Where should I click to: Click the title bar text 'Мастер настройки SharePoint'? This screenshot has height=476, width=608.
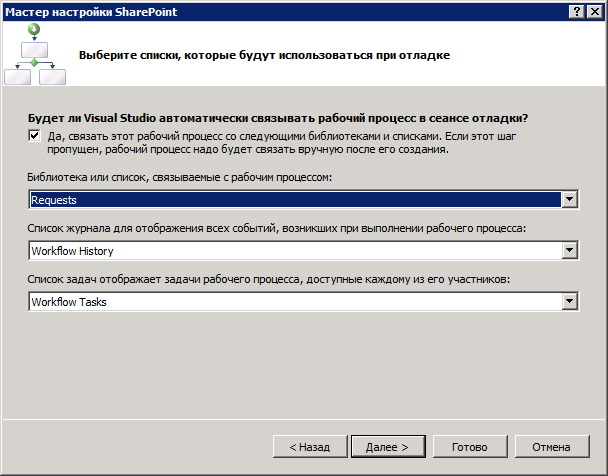(91, 12)
